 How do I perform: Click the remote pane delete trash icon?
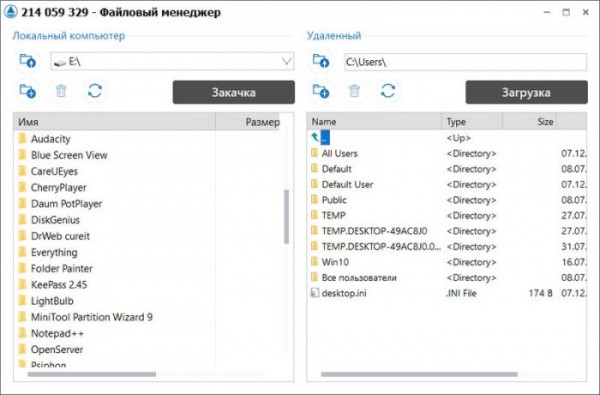point(354,91)
